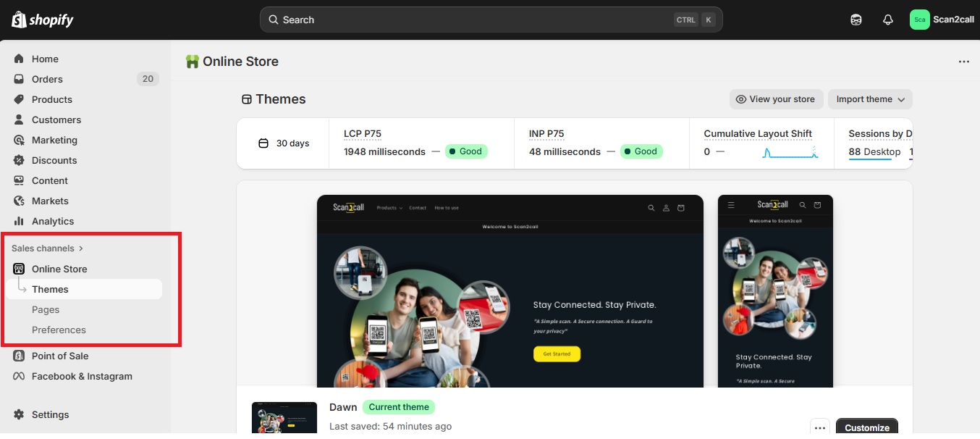Open the Online Store header more-actions menu
Screen dimensions: 980x439
pyautogui.click(x=963, y=62)
